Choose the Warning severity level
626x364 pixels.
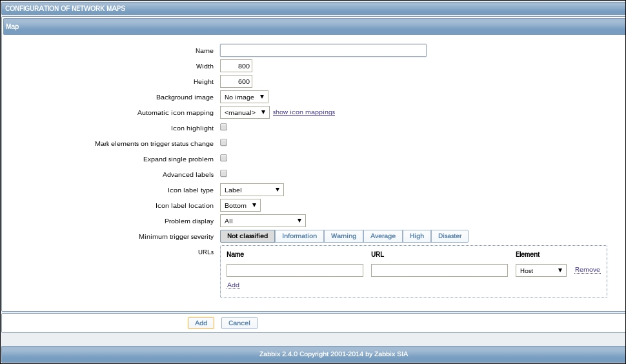point(343,236)
